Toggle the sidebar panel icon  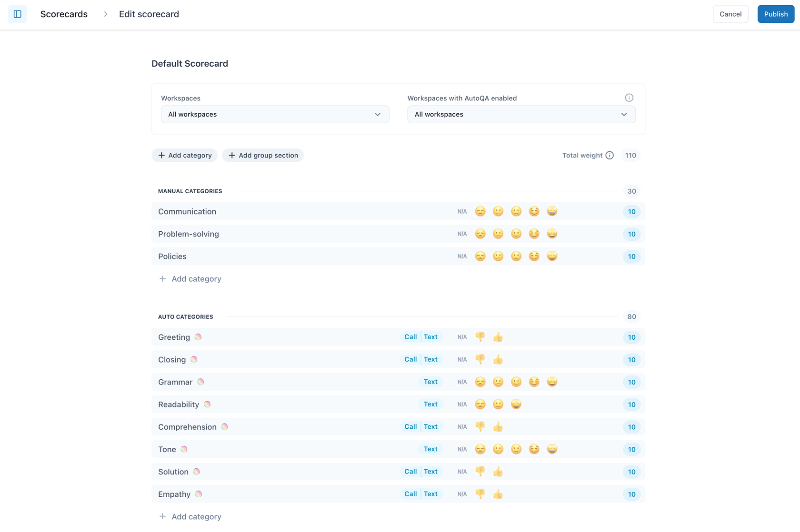18,14
